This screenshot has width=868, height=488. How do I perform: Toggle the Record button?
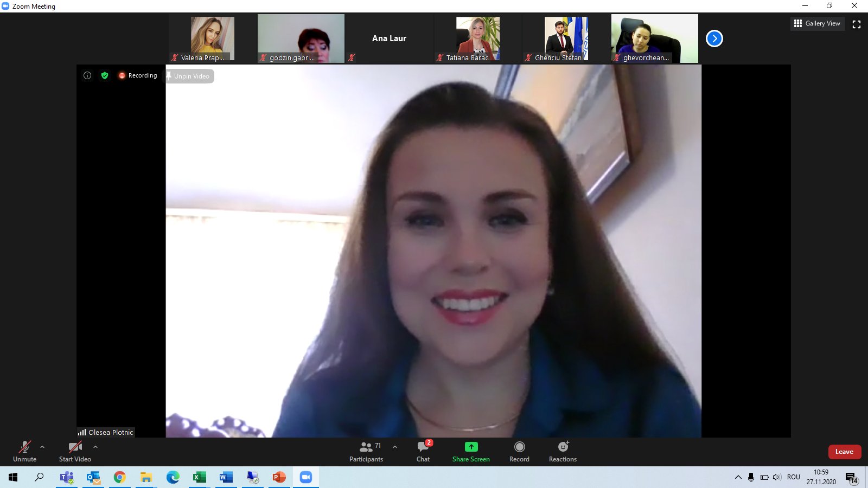pos(519,452)
